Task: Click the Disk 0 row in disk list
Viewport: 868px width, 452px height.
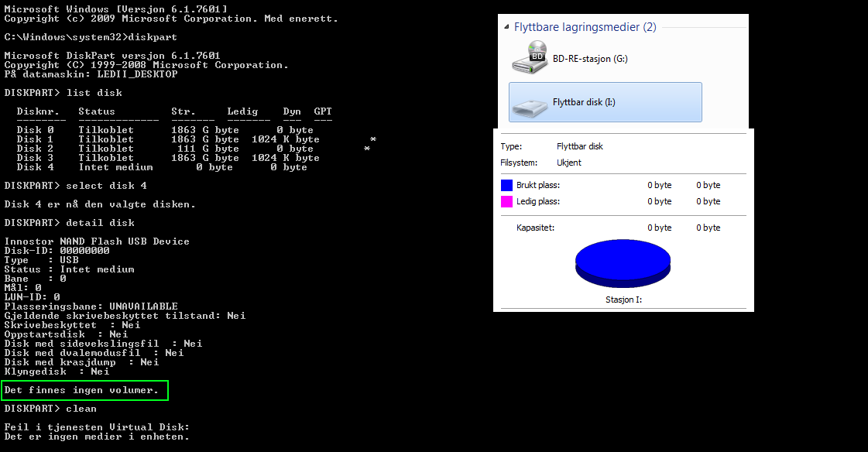Action: (x=165, y=130)
